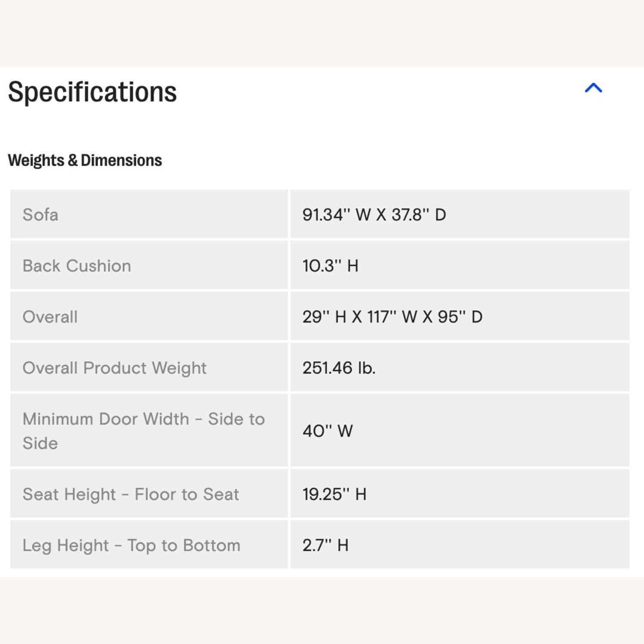The width and height of the screenshot is (644, 644).
Task: Click the beige area below the specifications table
Action: click(x=322, y=610)
